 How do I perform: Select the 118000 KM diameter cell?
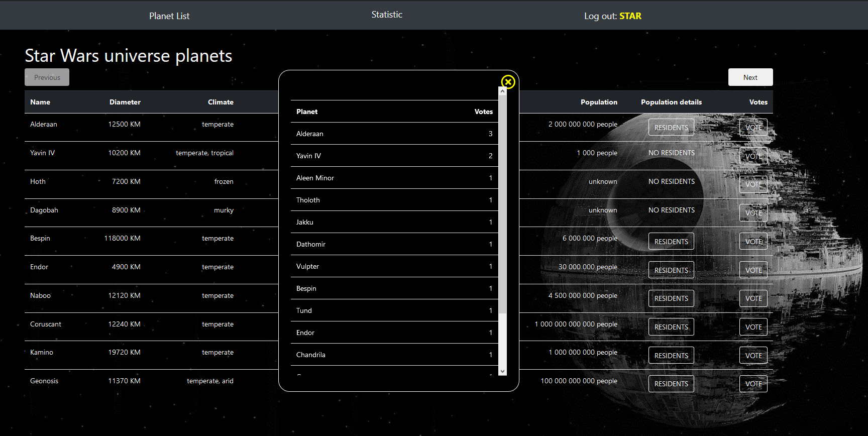coord(122,238)
